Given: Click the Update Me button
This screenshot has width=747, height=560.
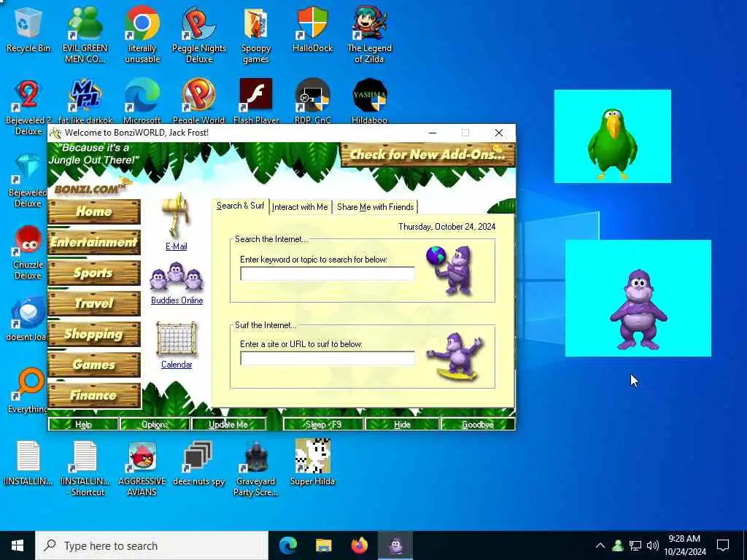Looking at the screenshot, I should coord(228,424).
